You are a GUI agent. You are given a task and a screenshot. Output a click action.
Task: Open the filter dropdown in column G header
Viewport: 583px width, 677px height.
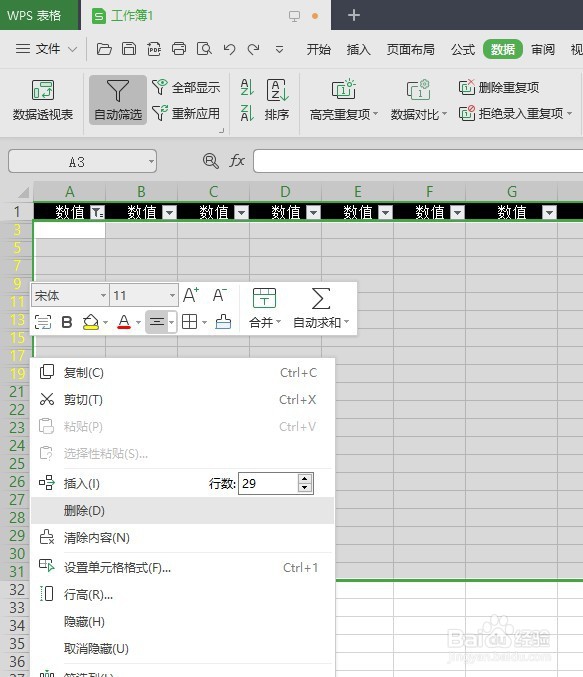(549, 212)
